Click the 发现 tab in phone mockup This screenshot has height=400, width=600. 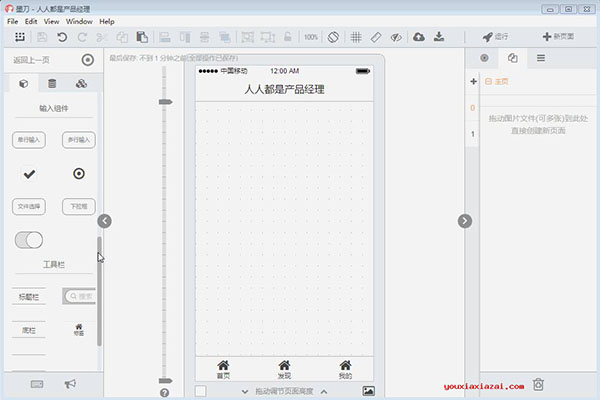click(x=284, y=369)
